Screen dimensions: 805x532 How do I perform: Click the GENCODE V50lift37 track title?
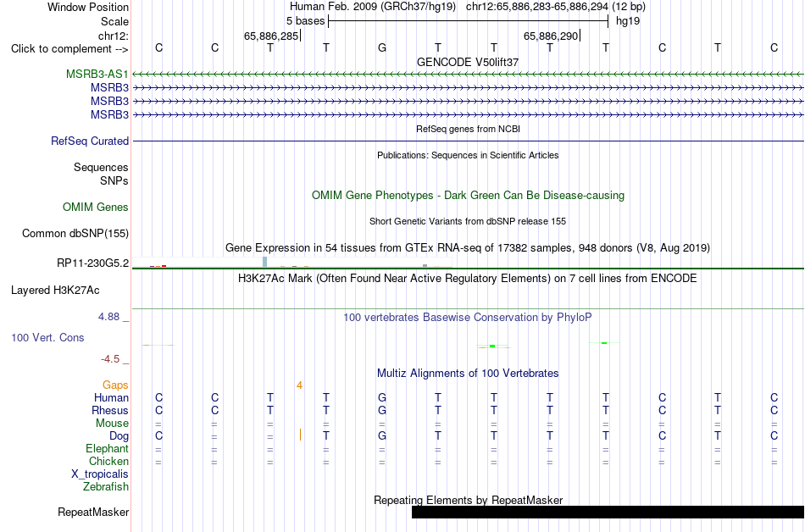click(468, 62)
